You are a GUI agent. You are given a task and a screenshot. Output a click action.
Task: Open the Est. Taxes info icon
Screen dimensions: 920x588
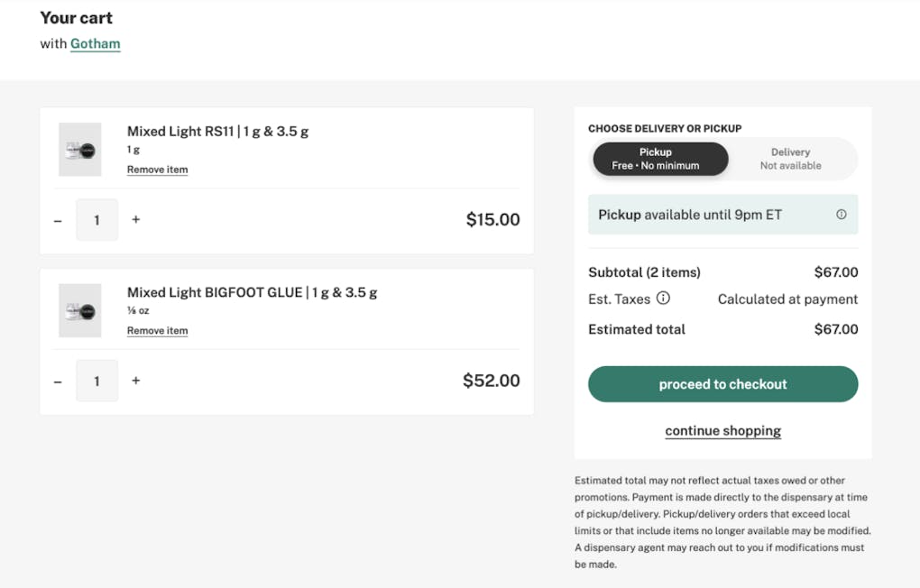[x=663, y=299]
